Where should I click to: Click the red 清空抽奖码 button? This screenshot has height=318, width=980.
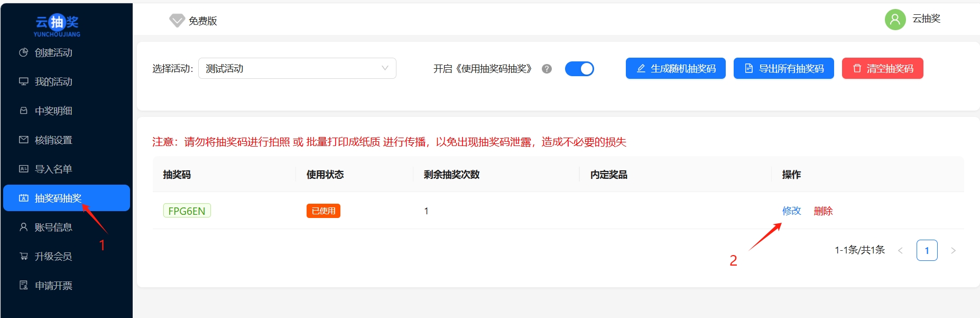(883, 68)
